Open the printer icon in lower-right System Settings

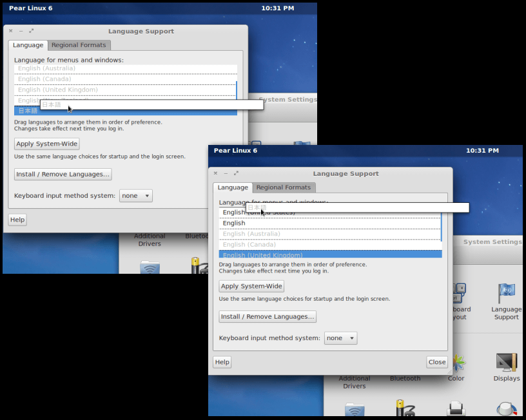[x=456, y=408]
